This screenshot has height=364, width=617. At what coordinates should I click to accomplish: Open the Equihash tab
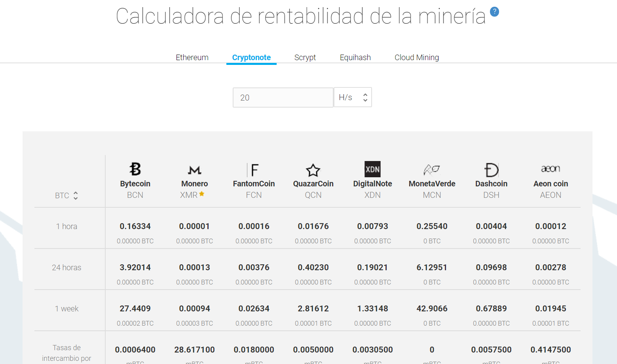click(355, 57)
